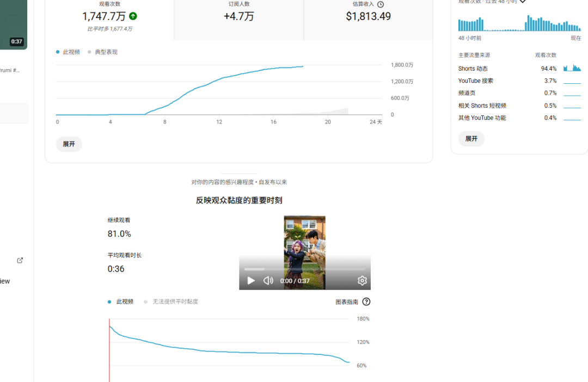Viewport: 588px width, 382px height.
Task: Click 主要流量来源 header
Action: [x=474, y=55]
